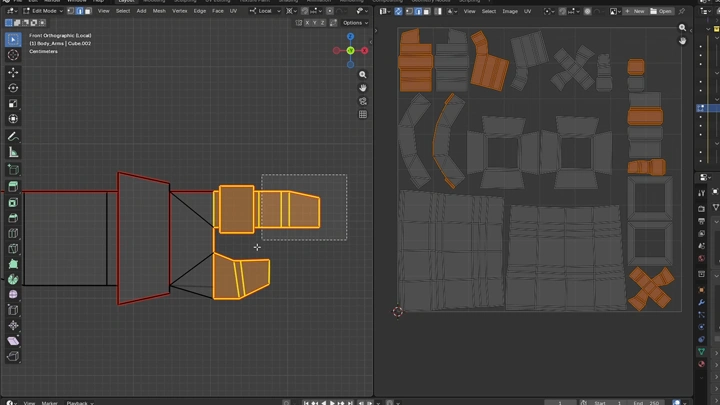Select the Rip Region tool
The image size is (720, 405).
pos(13,356)
